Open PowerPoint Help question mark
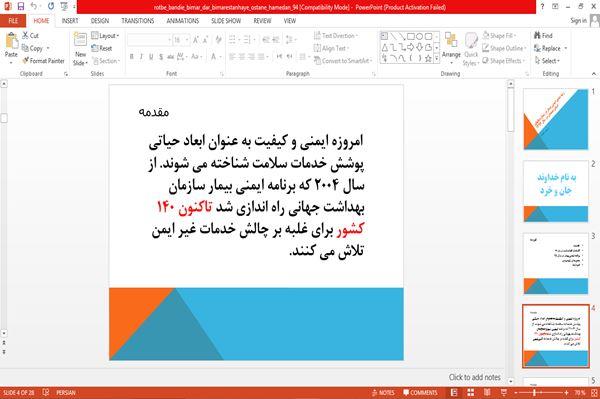Screen dimensions: 600x399 (x=542, y=7)
